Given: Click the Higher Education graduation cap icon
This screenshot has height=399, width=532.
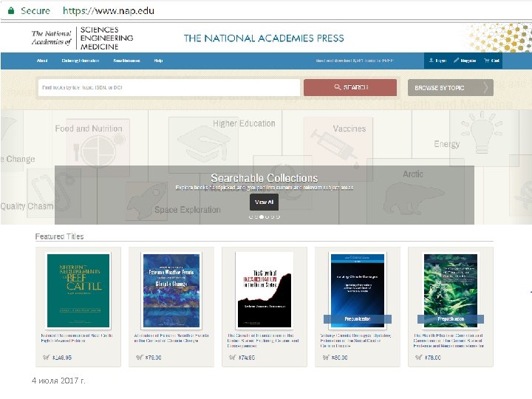Looking at the screenshot, I should click(x=204, y=143).
